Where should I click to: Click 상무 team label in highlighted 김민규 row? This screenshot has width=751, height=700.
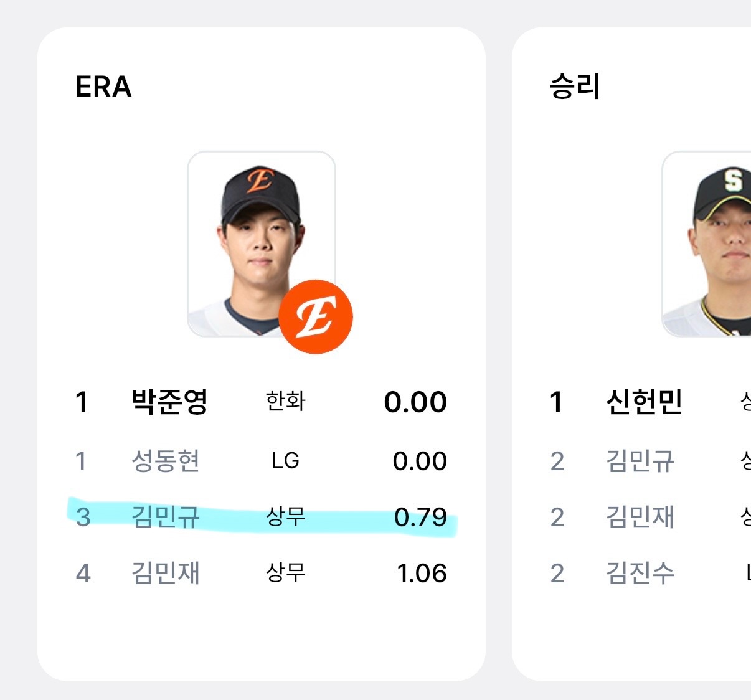click(285, 517)
